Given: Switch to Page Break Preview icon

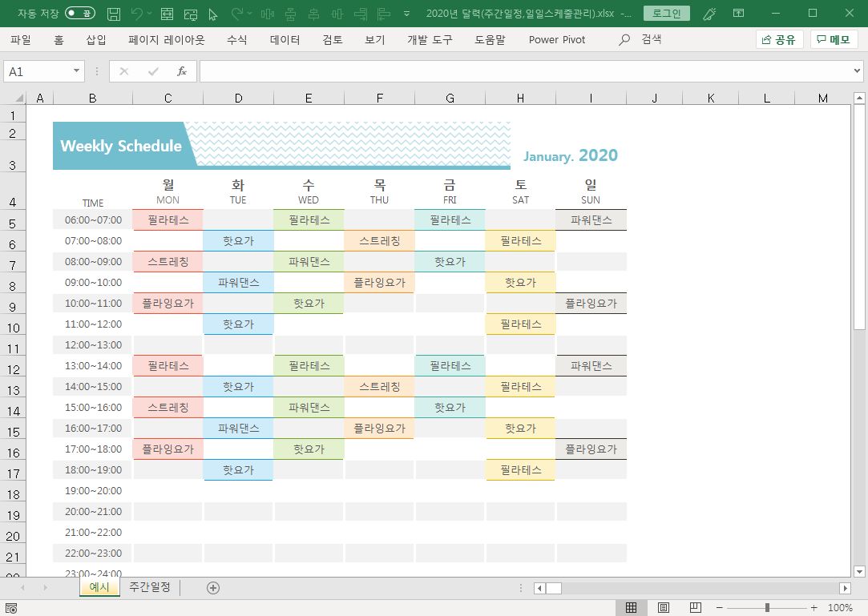Looking at the screenshot, I should click(695, 608).
